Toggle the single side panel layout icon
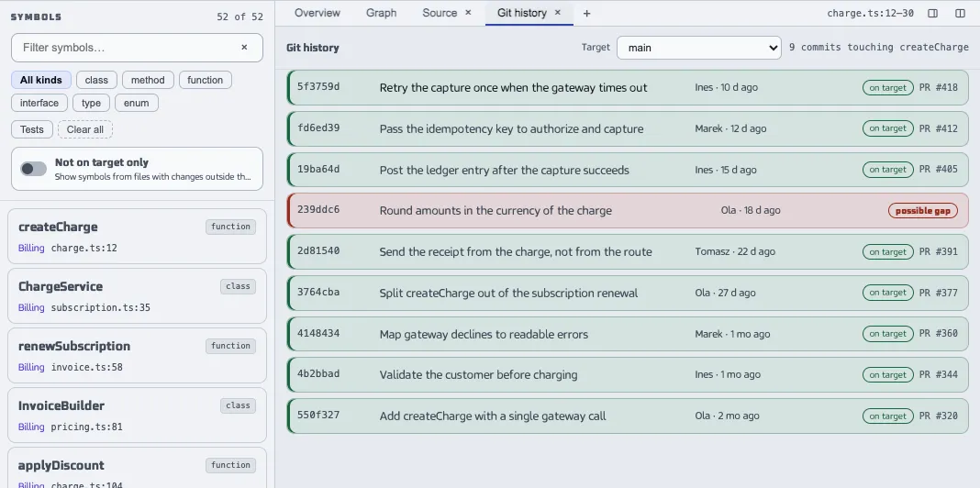980x488 pixels. [932, 13]
